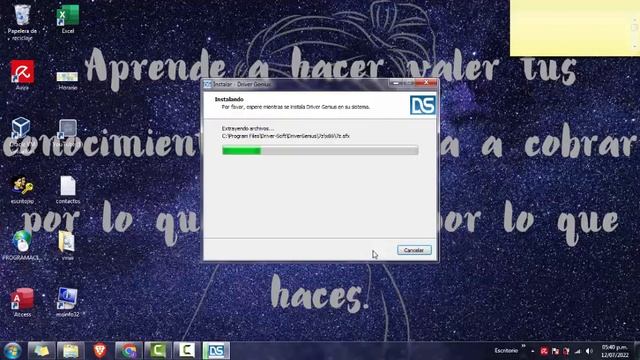Select the contactos file icon
The height and width of the screenshot is (360, 640).
68,189
